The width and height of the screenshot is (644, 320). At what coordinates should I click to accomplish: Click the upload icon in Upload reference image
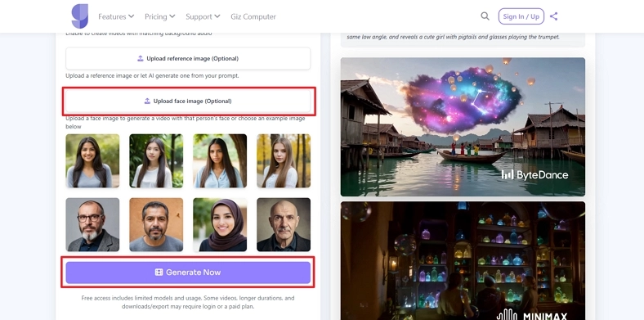point(141,58)
